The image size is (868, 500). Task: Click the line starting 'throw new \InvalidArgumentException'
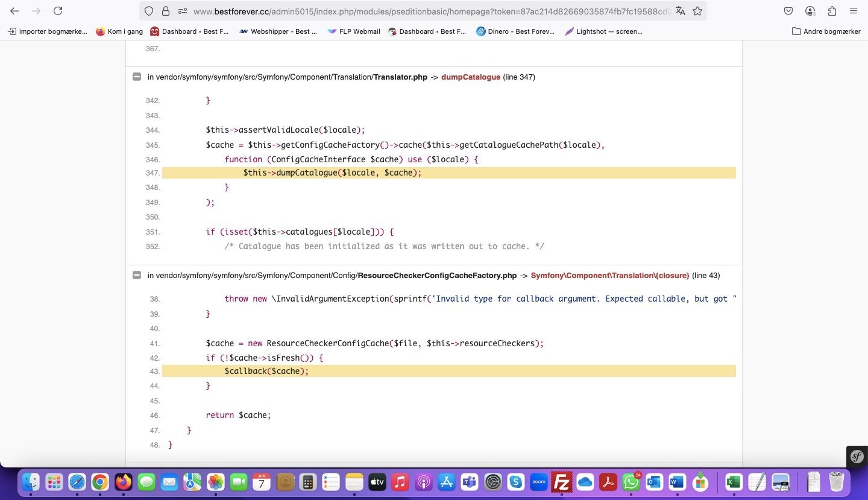(x=480, y=299)
